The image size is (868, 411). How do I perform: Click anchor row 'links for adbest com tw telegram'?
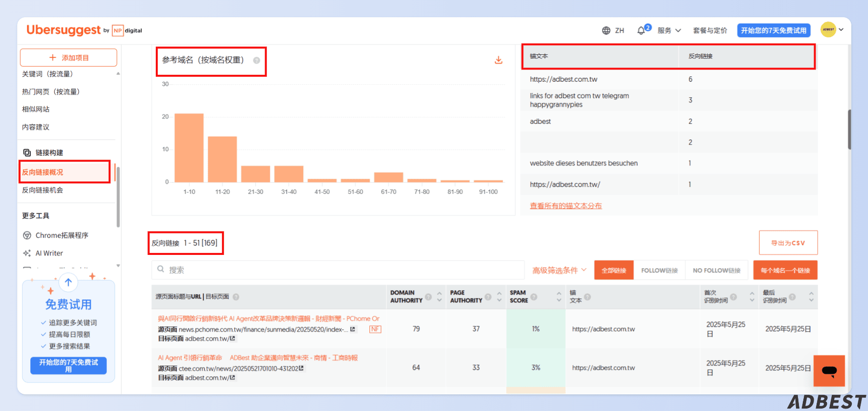(x=669, y=100)
